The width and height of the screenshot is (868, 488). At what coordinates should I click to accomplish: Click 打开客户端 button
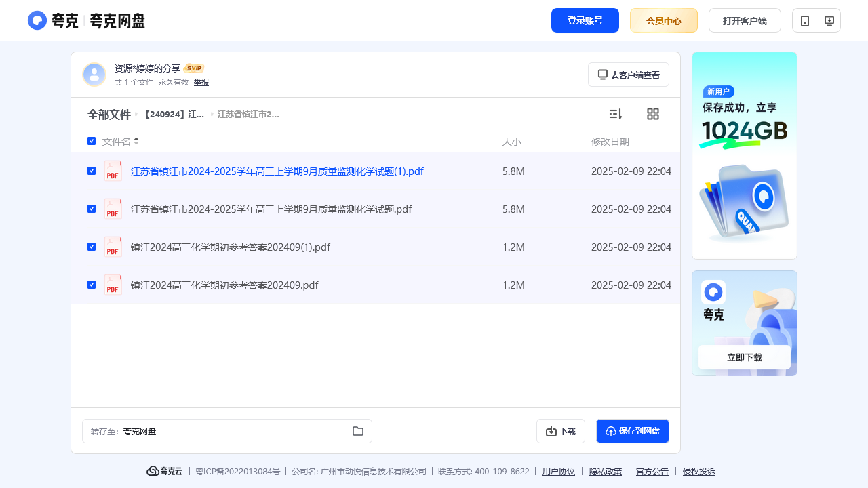745,20
